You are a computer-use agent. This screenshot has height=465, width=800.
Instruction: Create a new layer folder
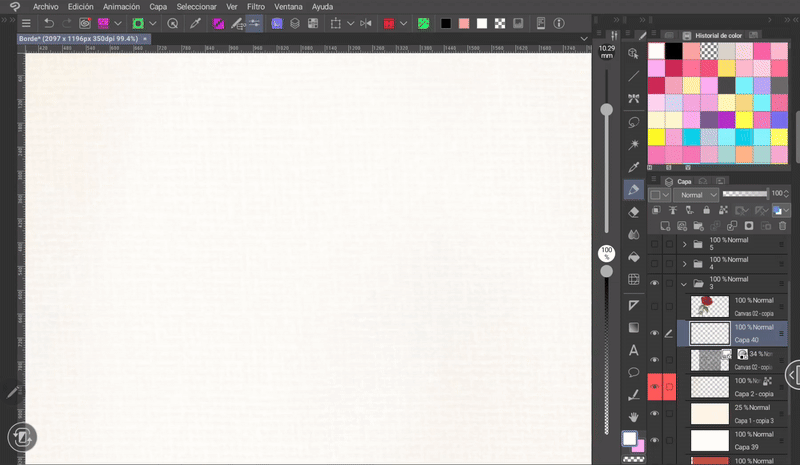(698, 226)
